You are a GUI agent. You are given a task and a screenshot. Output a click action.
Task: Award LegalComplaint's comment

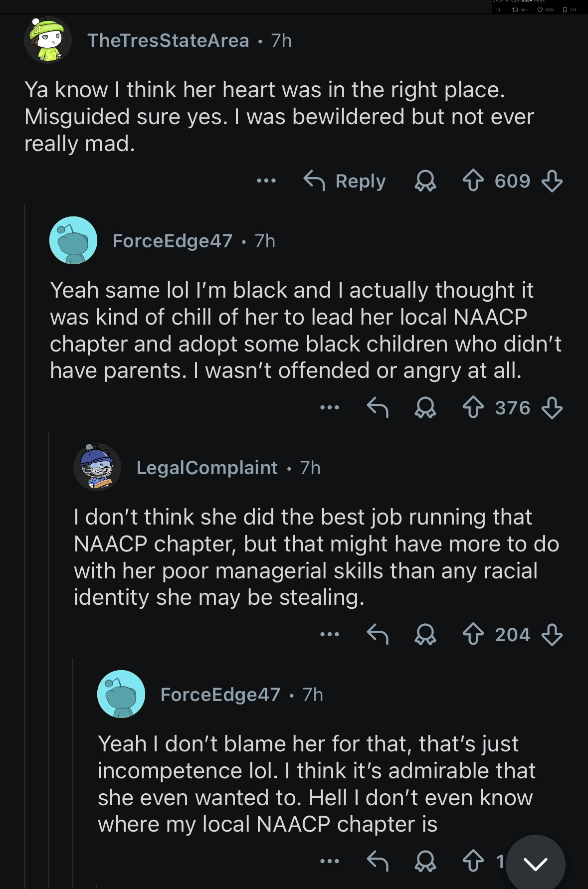point(425,635)
